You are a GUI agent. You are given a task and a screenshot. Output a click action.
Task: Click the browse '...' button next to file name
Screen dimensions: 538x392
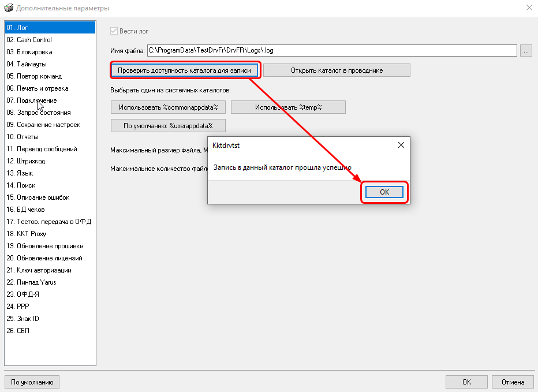tap(525, 50)
